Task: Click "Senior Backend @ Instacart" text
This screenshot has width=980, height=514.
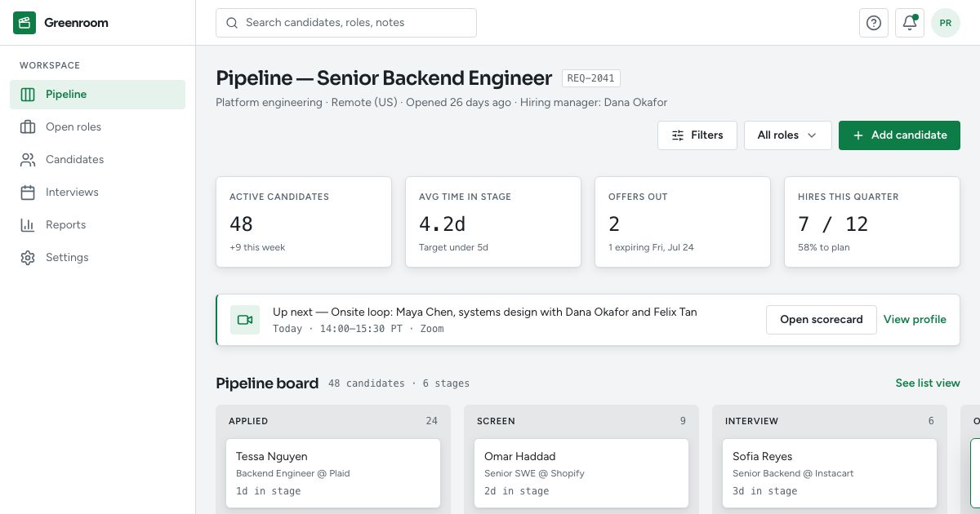Action: (x=793, y=473)
